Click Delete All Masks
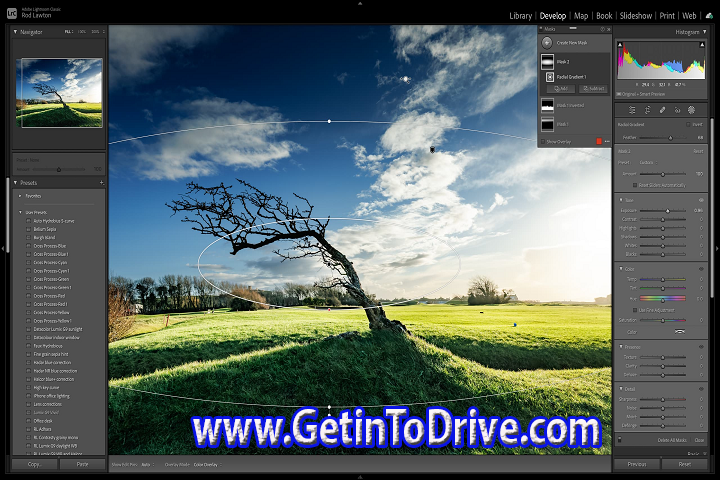 tap(672, 440)
